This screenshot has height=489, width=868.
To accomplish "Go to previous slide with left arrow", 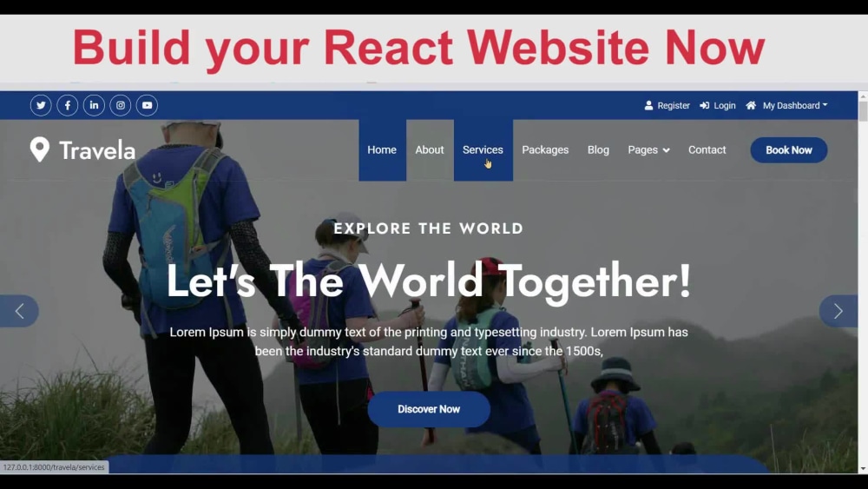I will pyautogui.click(x=19, y=311).
